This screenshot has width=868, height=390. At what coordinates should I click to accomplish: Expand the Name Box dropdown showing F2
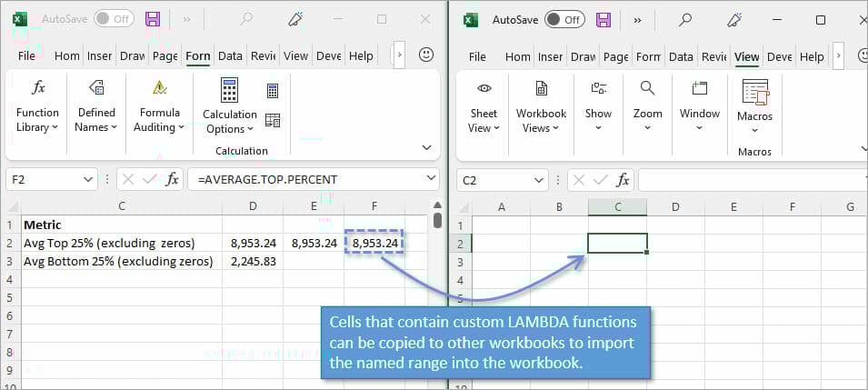87,180
